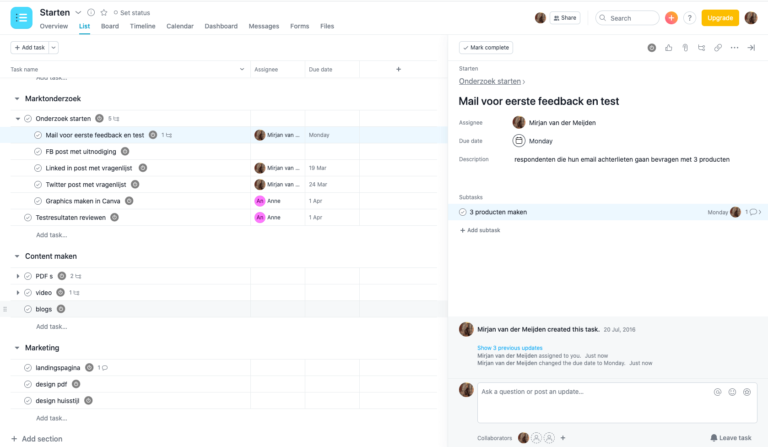Open the Timeline tab
The width and height of the screenshot is (768, 447).
pyautogui.click(x=143, y=26)
